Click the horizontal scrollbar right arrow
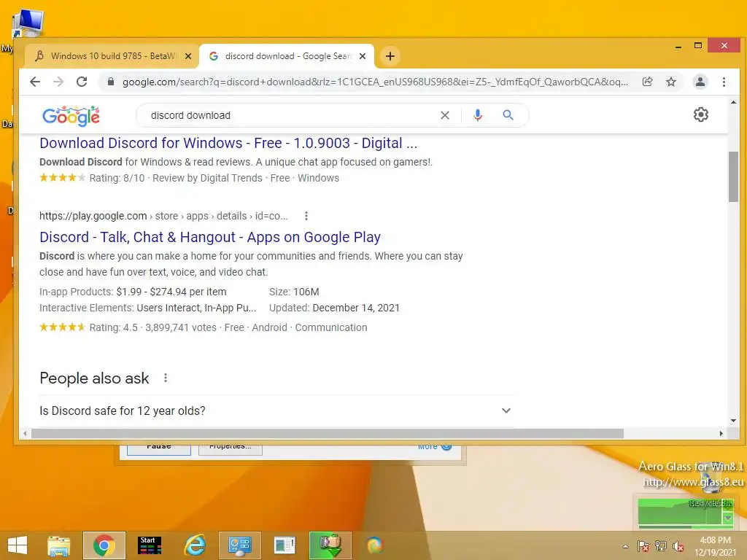Screen dimensions: 747x560 (721, 434)
